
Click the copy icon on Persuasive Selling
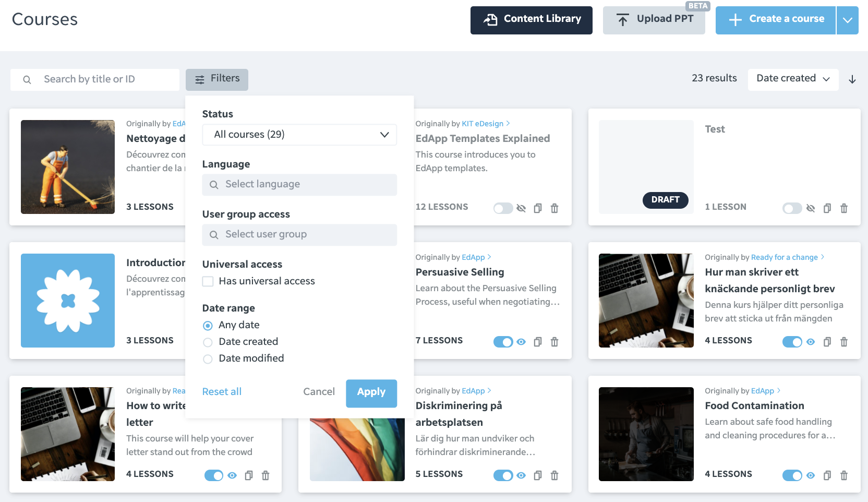(x=538, y=342)
